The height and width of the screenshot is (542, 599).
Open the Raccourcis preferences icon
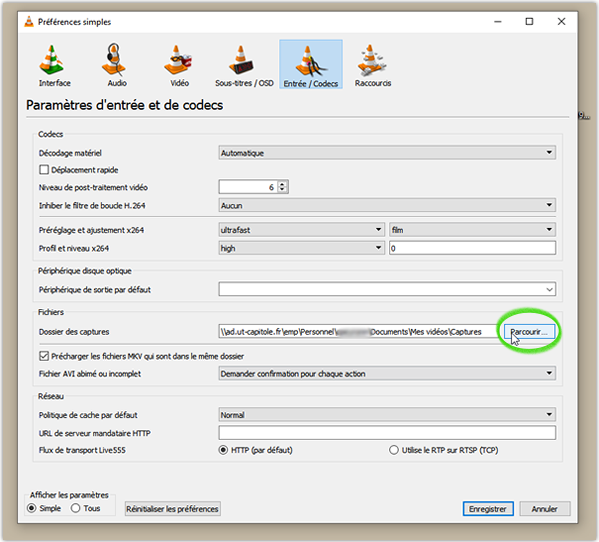point(371,60)
